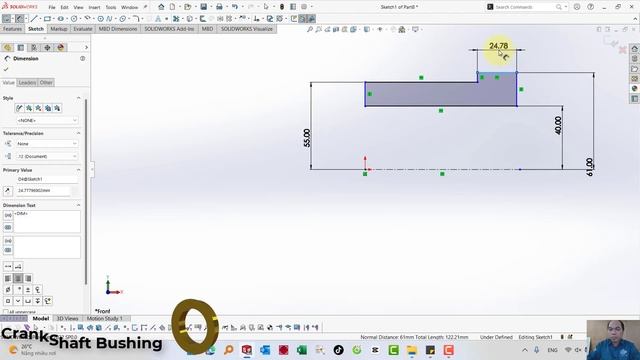The width and height of the screenshot is (640, 360).
Task: Collapse the Tolerance/Precision section
Action: point(78,133)
